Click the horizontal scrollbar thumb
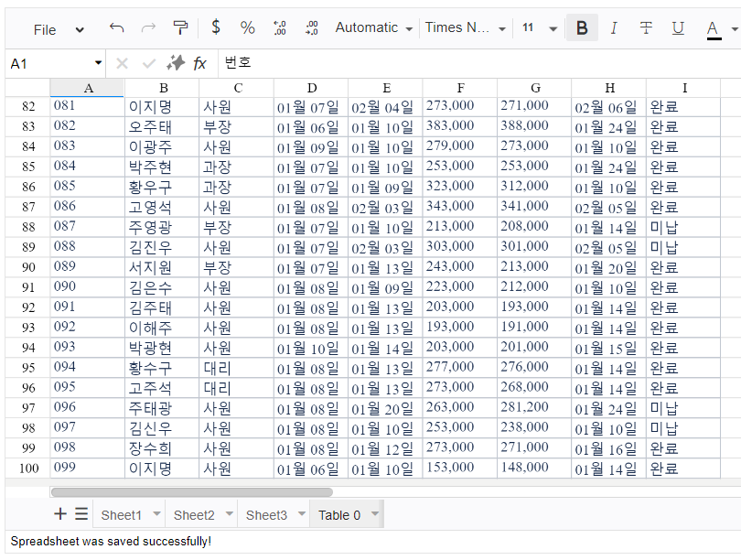The width and height of the screenshot is (741, 560). tap(192, 492)
